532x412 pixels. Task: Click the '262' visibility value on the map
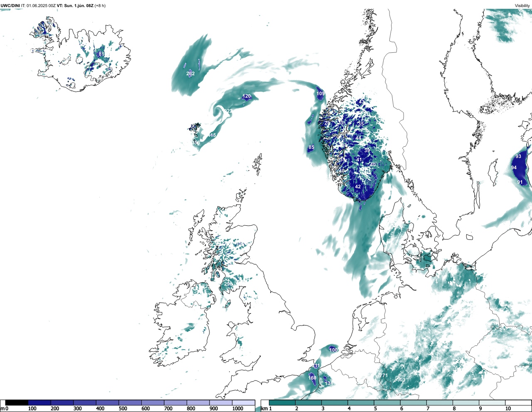pyautogui.click(x=190, y=74)
